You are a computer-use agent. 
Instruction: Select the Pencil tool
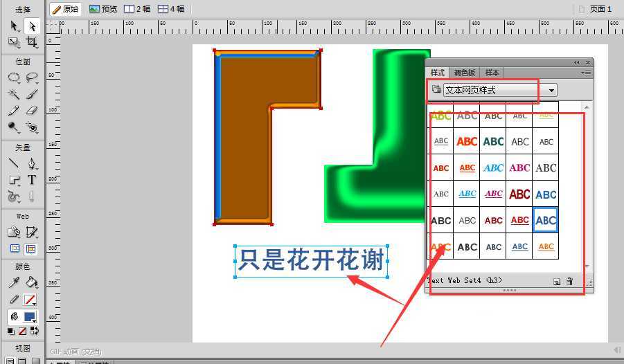coord(15,111)
